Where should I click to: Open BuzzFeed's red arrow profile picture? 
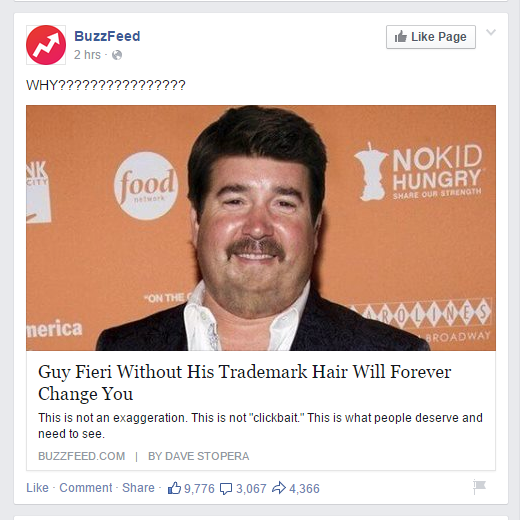(x=46, y=45)
